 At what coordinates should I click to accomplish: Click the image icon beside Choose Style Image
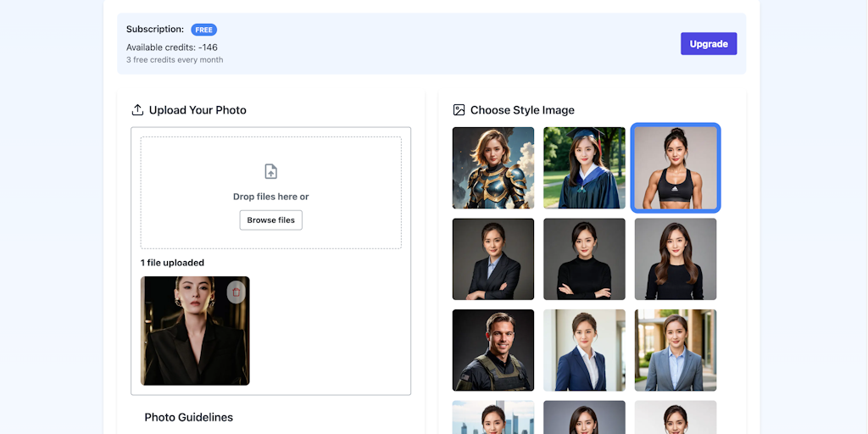[459, 110]
